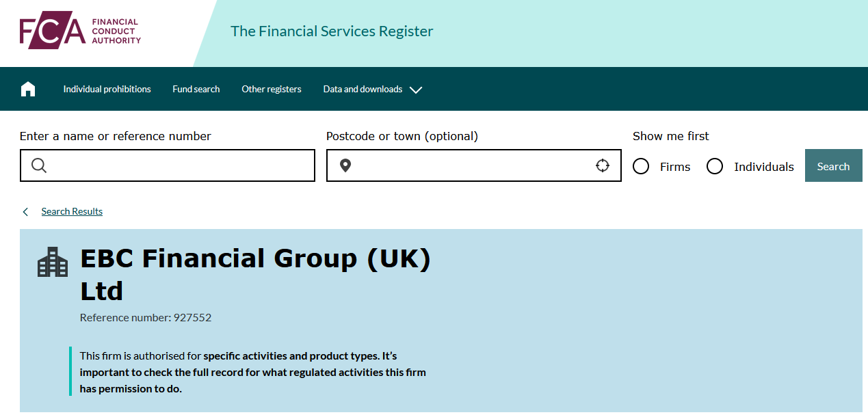Return to Search Results link
Image resolution: width=868 pixels, height=417 pixels.
point(72,211)
